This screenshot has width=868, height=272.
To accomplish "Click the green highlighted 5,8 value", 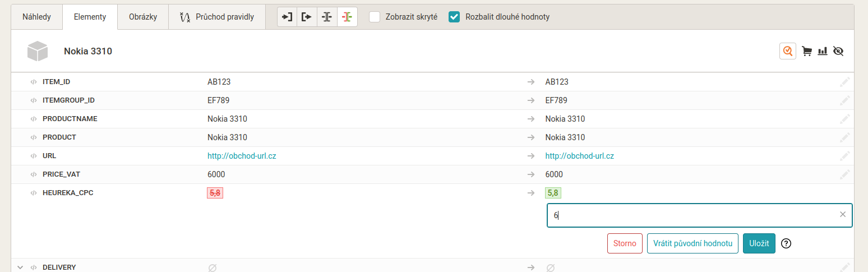I will point(553,193).
